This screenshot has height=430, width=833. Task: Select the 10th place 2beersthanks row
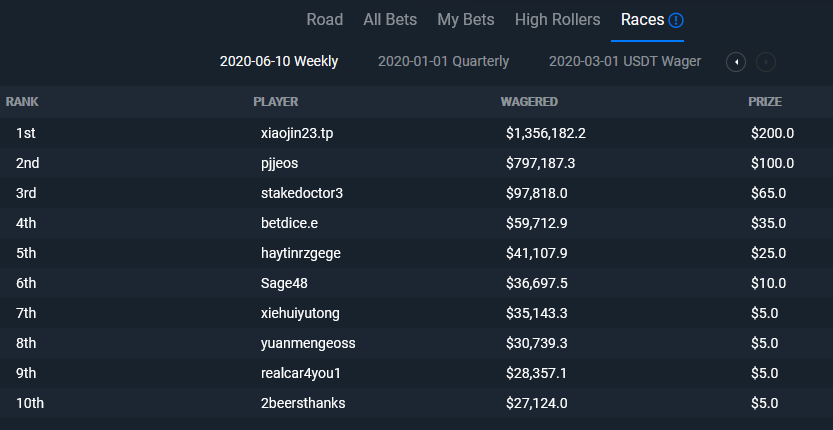[x=416, y=403]
